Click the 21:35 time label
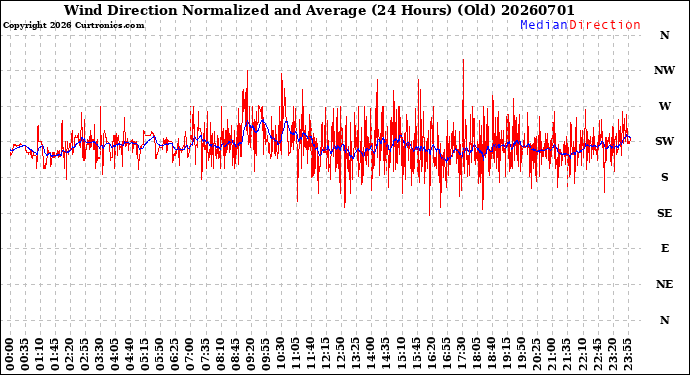 [567, 354]
